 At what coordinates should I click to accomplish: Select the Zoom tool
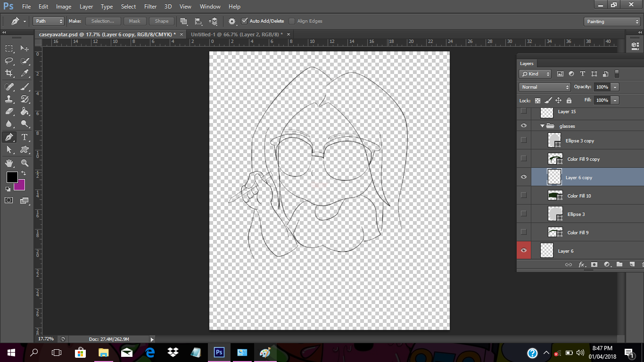[25, 163]
